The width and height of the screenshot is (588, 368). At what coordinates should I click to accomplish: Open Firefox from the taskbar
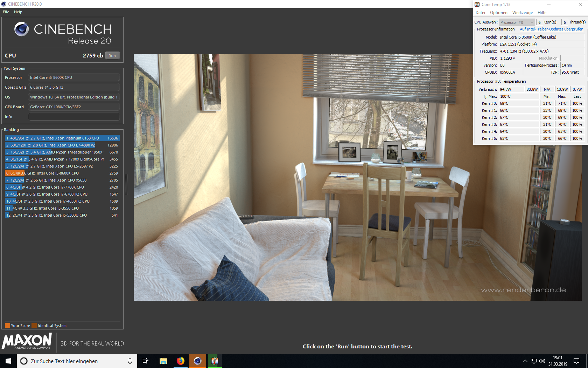181,361
